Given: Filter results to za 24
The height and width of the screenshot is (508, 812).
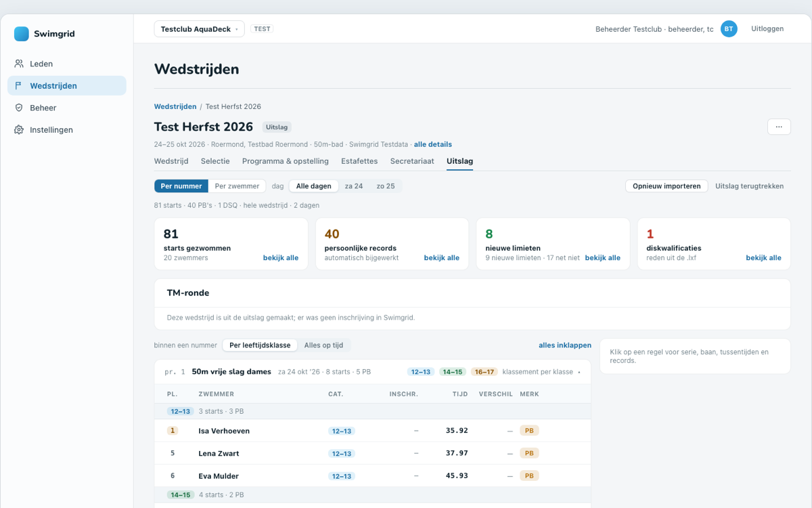Looking at the screenshot, I should (354, 186).
